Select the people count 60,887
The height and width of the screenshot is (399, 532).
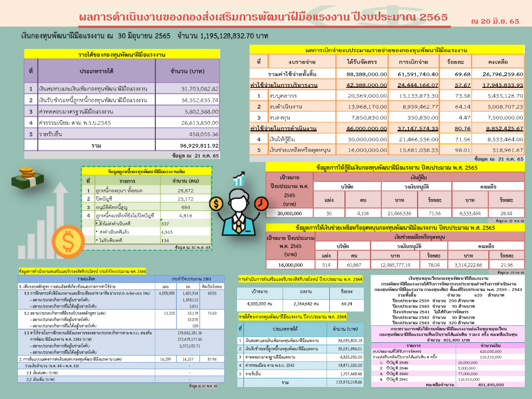(354, 265)
